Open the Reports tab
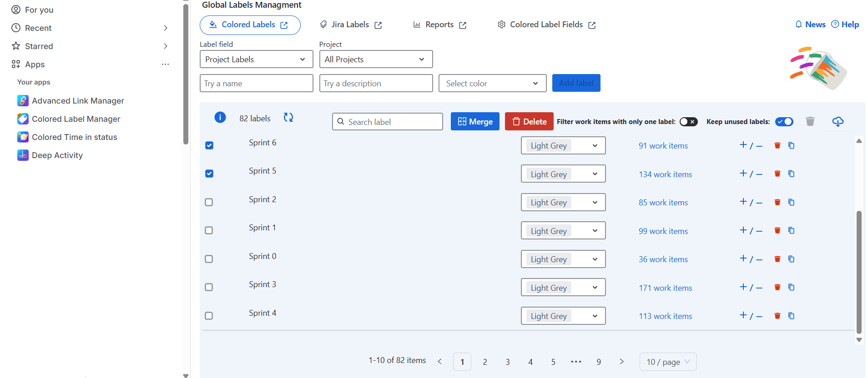Image resolution: width=868 pixels, height=378 pixels. click(x=439, y=25)
